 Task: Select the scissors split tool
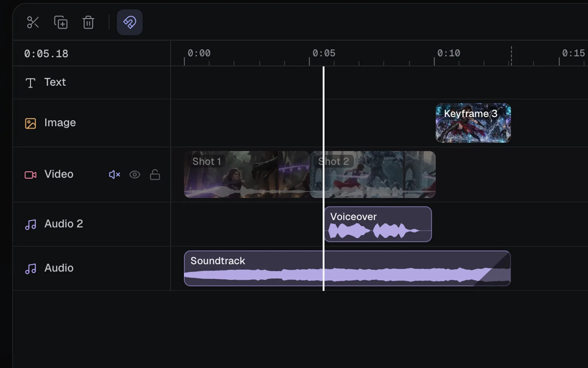pyautogui.click(x=33, y=22)
